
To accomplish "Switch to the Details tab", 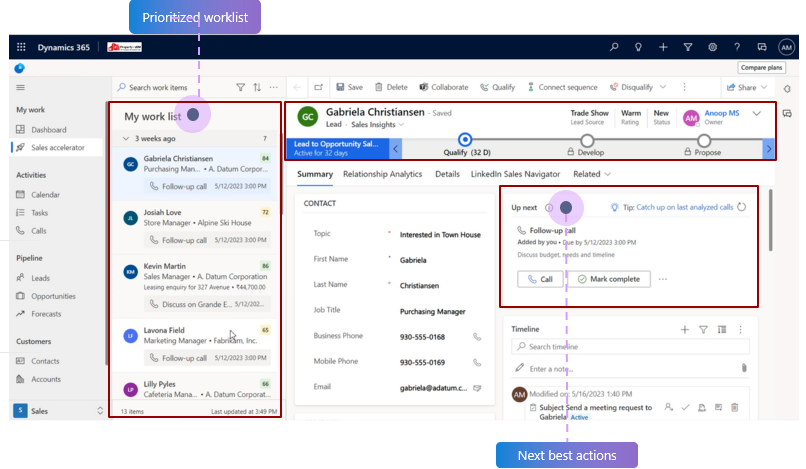I will 447,174.
